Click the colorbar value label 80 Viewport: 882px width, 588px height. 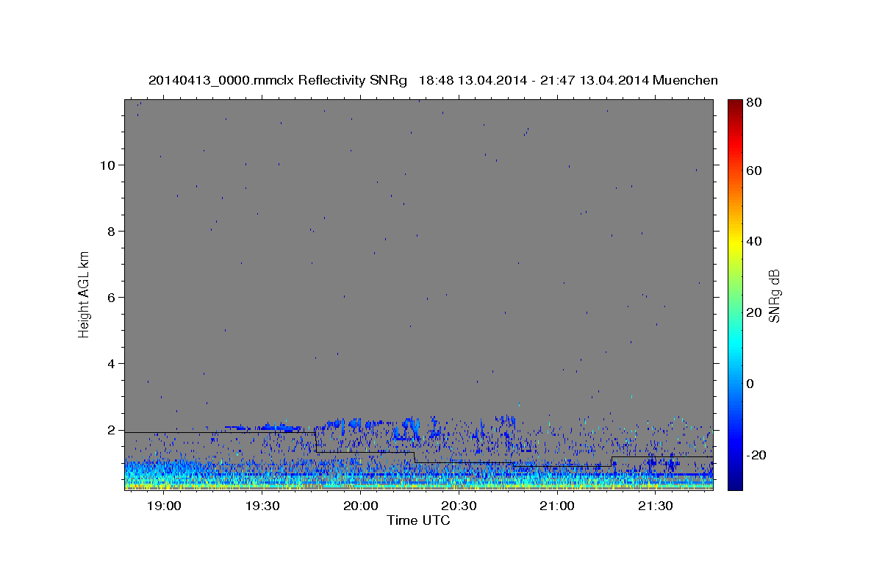click(753, 103)
